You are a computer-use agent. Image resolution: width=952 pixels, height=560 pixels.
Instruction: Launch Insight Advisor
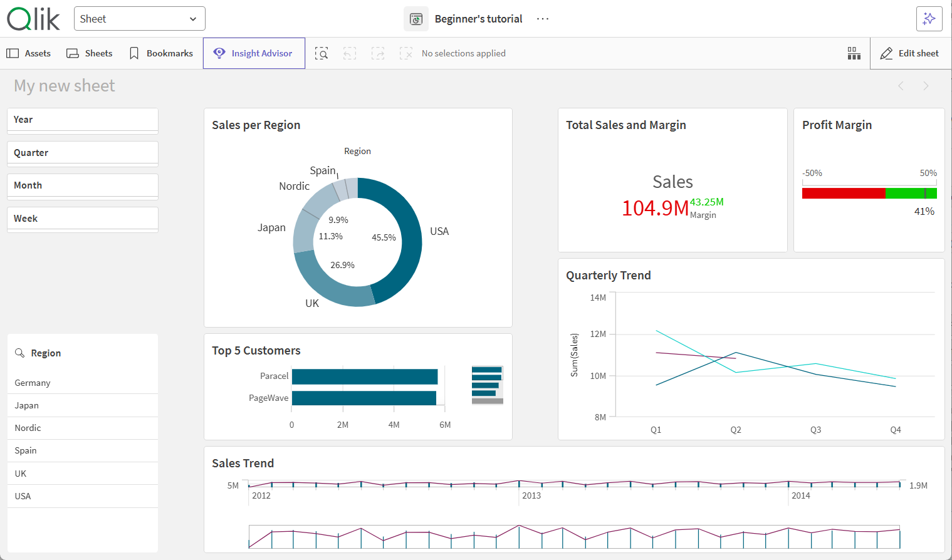click(254, 53)
